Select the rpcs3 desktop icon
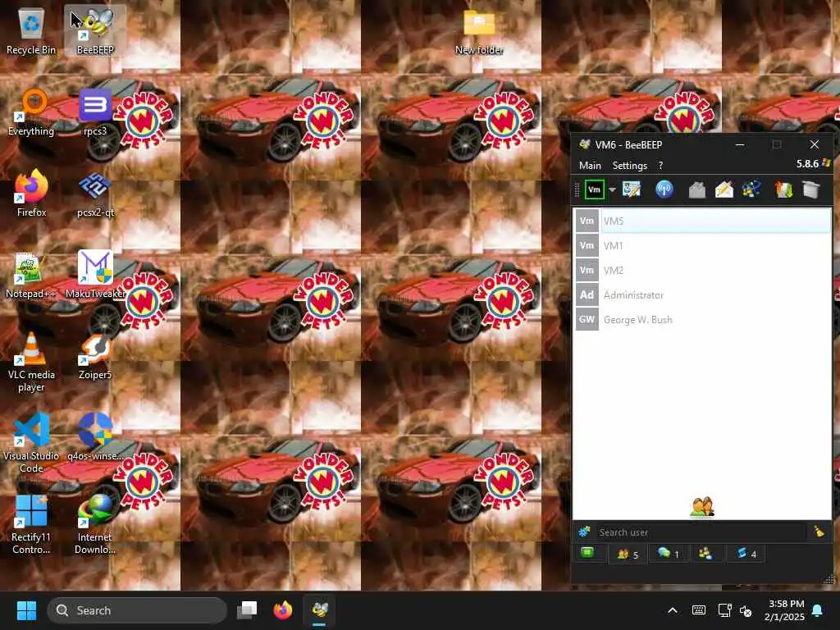The width and height of the screenshot is (840, 630). pos(95,112)
